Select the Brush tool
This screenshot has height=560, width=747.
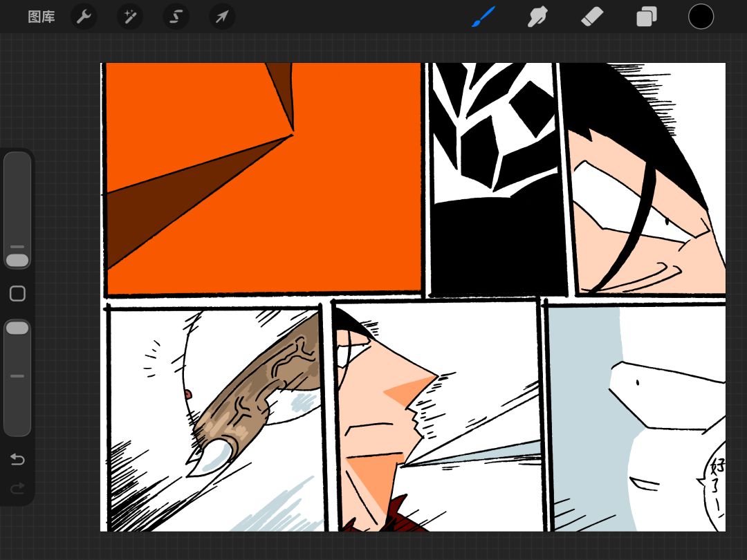(x=483, y=17)
